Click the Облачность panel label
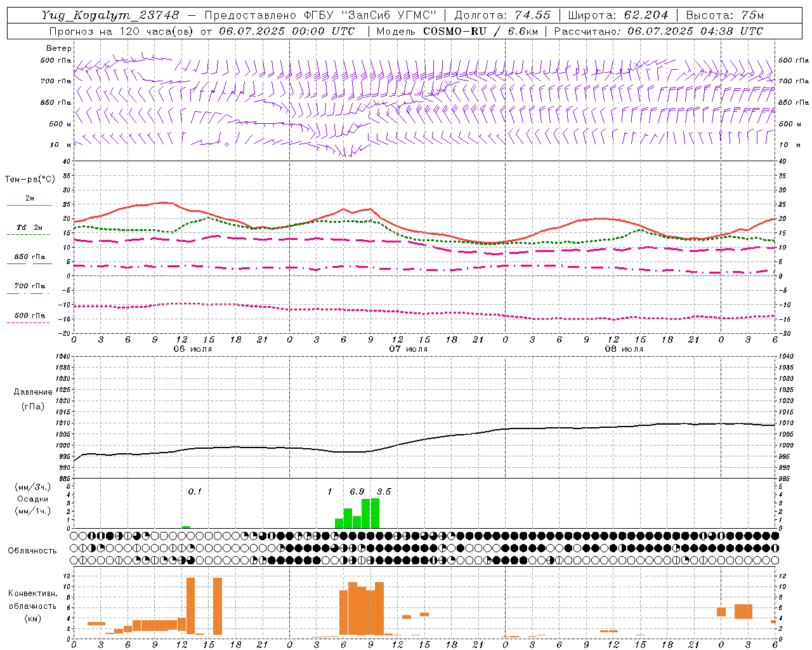Viewport: 812px width, 650px height. click(x=32, y=551)
